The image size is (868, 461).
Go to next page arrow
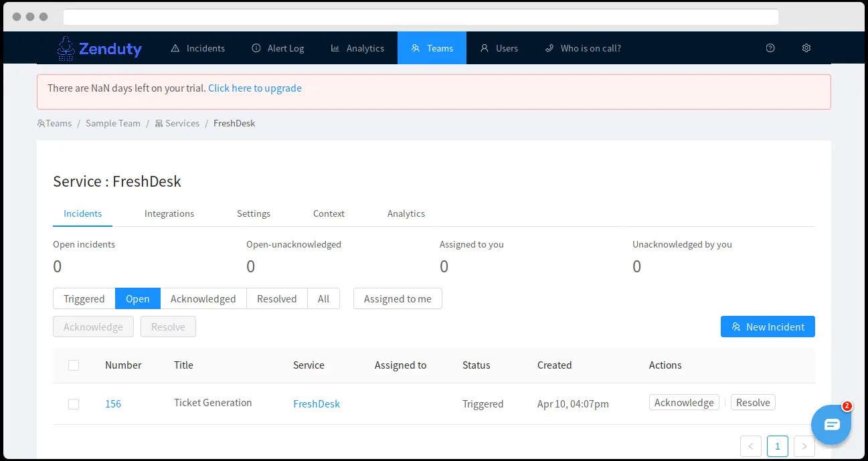(x=804, y=446)
